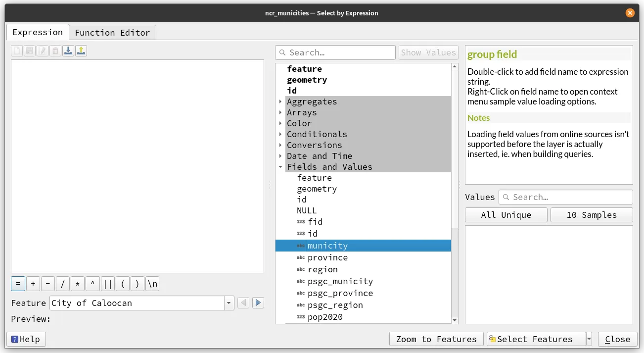Open the Select Features dropdown arrow
This screenshot has width=644, height=353.
(x=588, y=339)
